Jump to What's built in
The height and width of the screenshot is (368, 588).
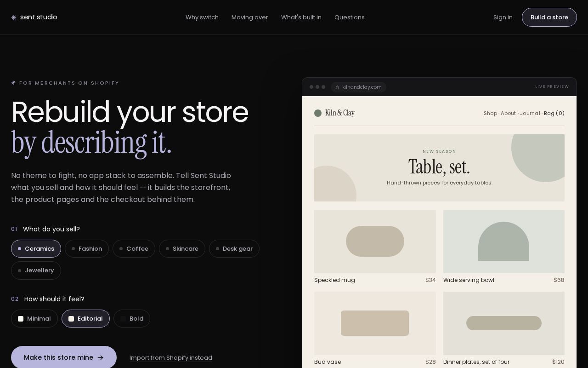[301, 17]
